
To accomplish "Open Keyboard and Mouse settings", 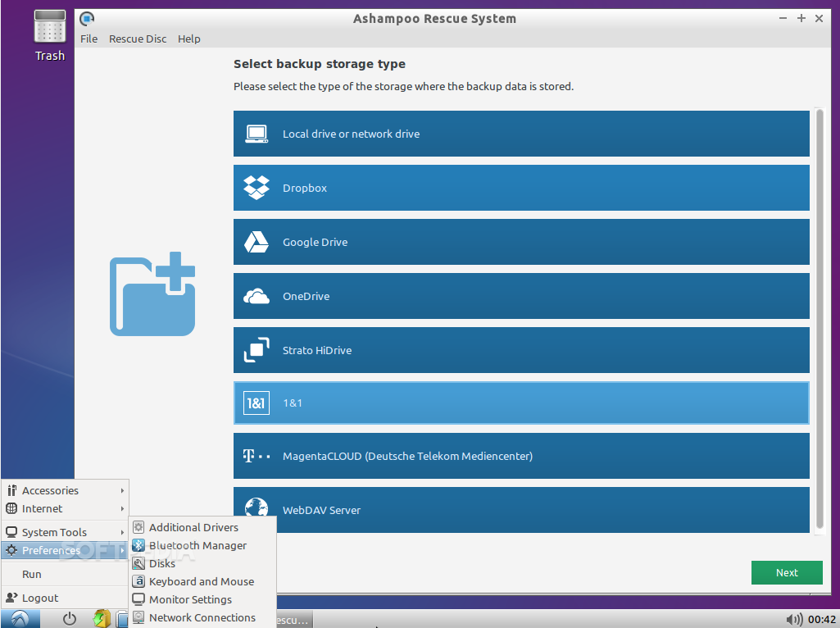I will click(202, 581).
